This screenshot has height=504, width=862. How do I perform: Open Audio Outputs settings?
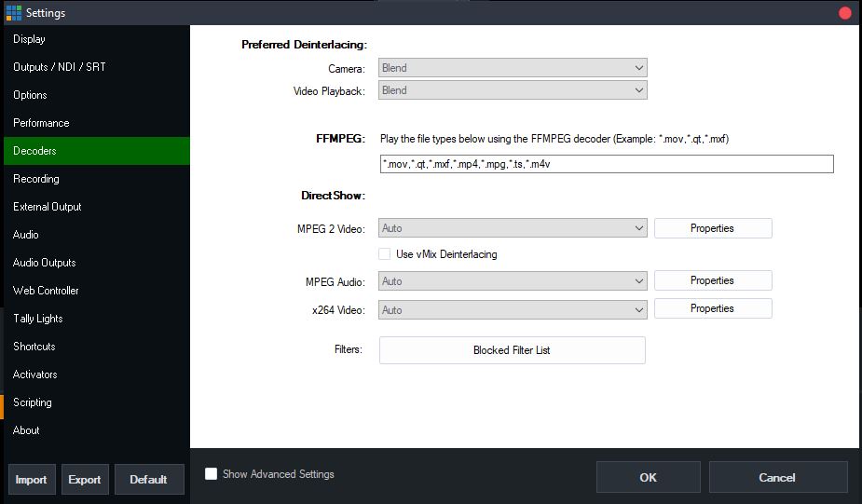(x=97, y=263)
